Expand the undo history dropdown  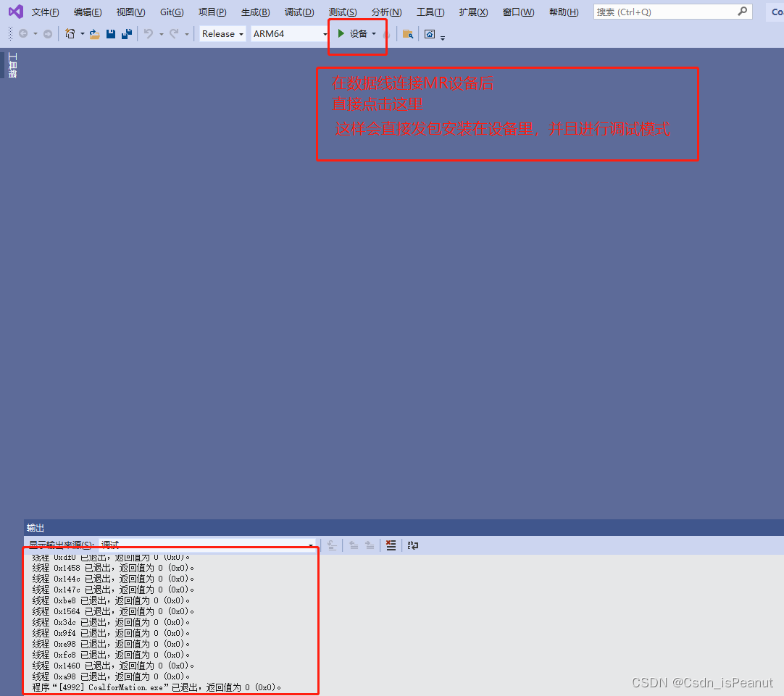pyautogui.click(x=161, y=34)
